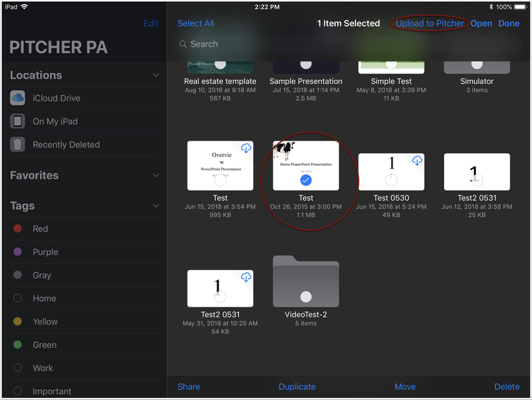Deselect the checked Test presentation

(x=306, y=181)
